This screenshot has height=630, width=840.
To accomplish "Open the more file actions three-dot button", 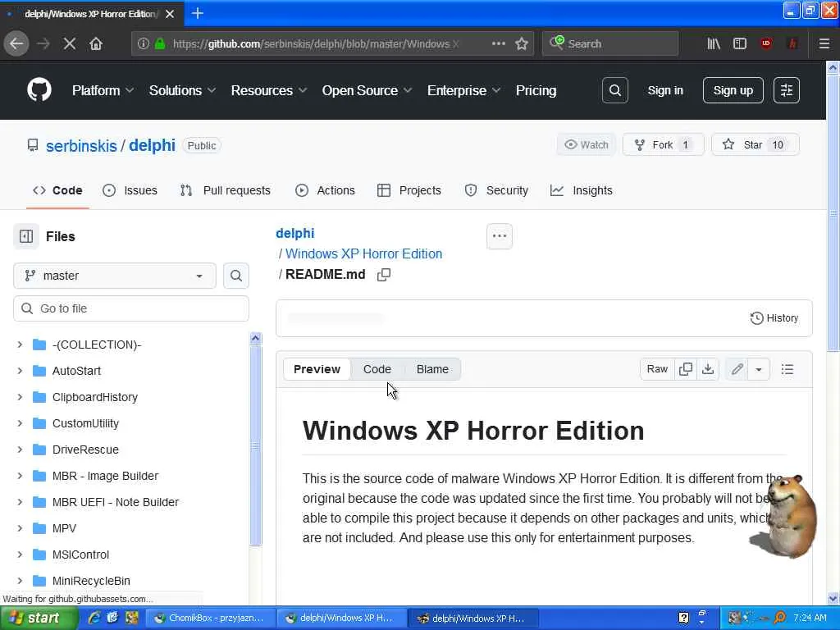I will pyautogui.click(x=500, y=236).
